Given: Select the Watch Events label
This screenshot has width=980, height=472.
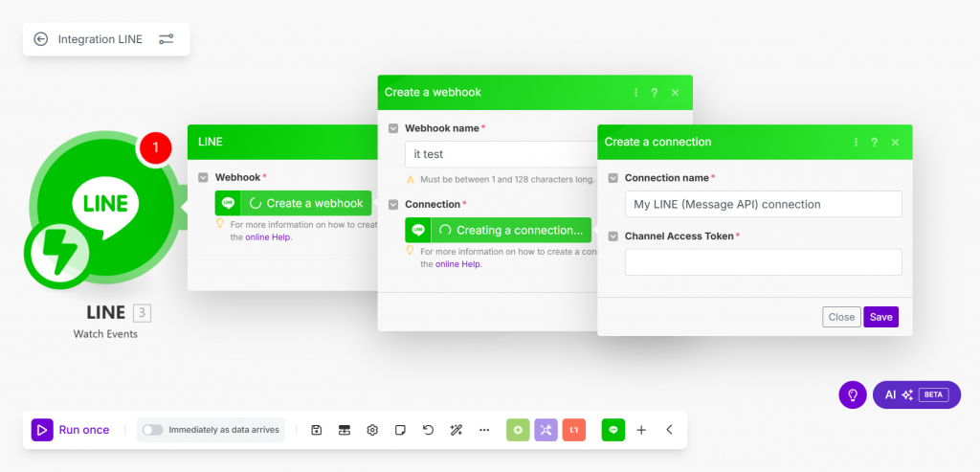Looking at the screenshot, I should pyautogui.click(x=105, y=334).
